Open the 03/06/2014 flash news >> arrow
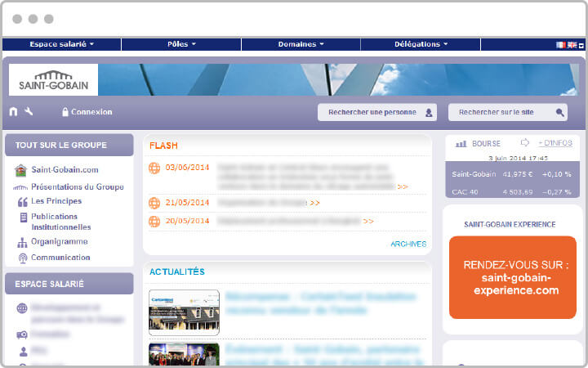Viewport: 588px width, 368px height. pyautogui.click(x=403, y=186)
